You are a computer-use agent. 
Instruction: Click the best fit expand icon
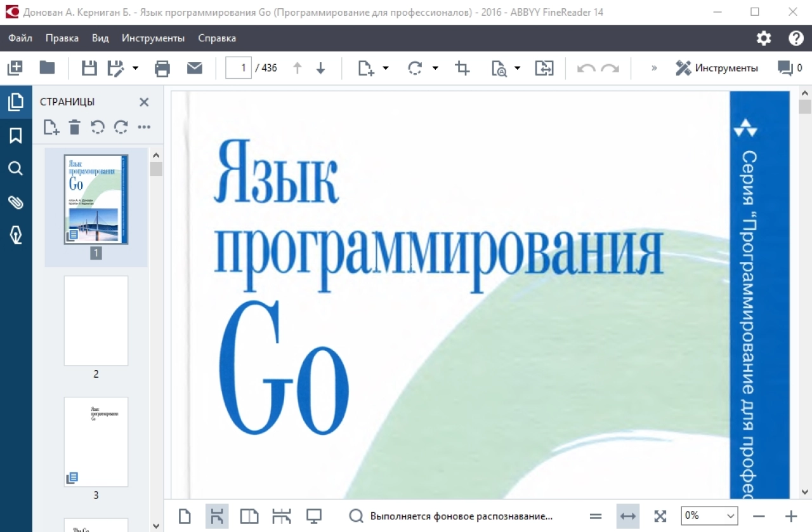pyautogui.click(x=660, y=516)
